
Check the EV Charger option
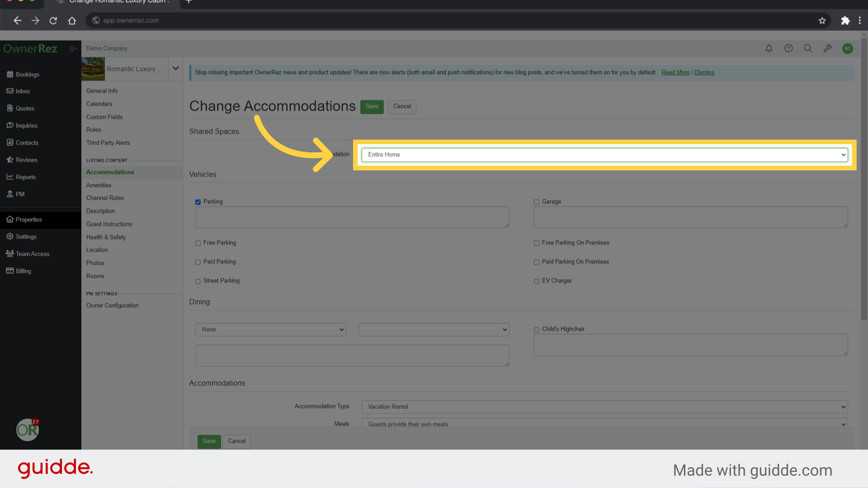[537, 281]
